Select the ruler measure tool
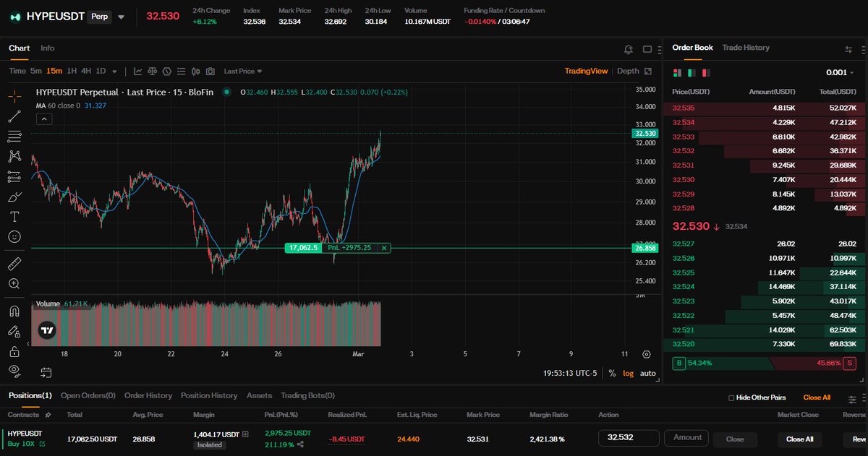Viewport: 868px width, 456px height. [x=14, y=263]
